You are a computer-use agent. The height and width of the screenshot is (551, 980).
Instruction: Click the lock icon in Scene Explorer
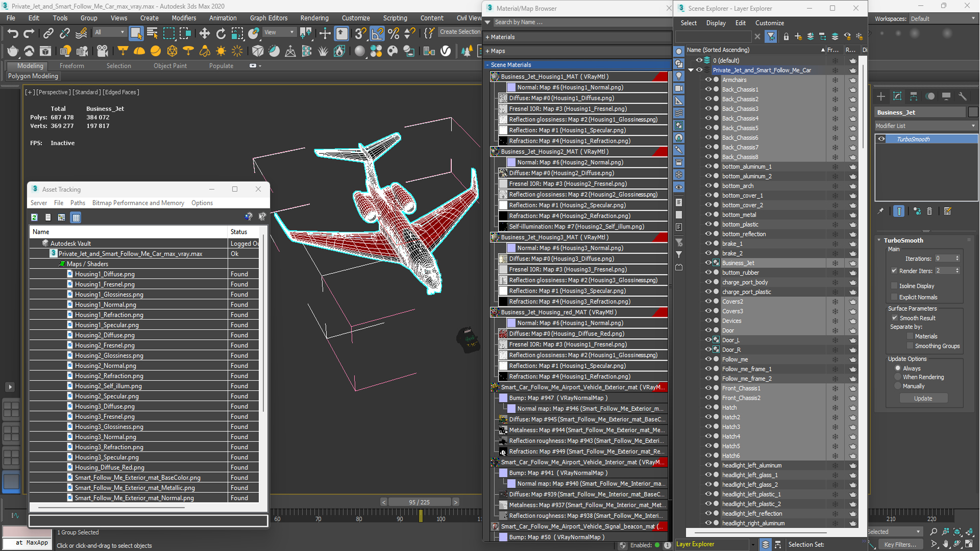[x=786, y=37]
